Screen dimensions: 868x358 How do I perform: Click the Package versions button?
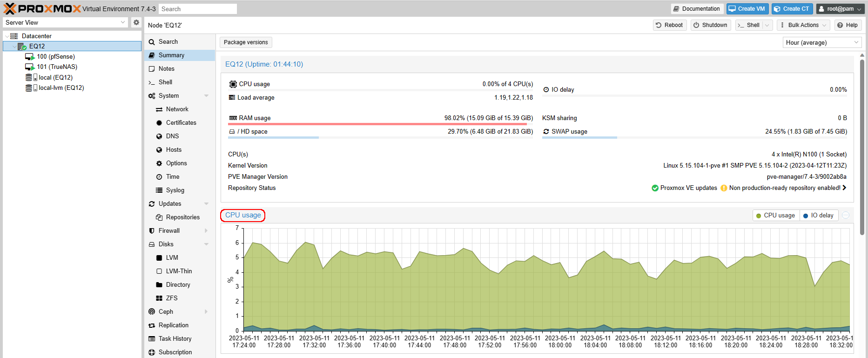click(x=246, y=42)
